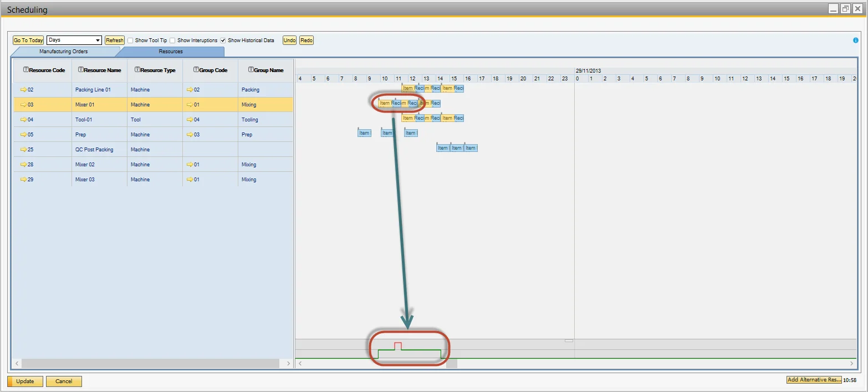Click the filter icon on the Group Code header
Screen dimensions: 868x392
click(x=196, y=70)
